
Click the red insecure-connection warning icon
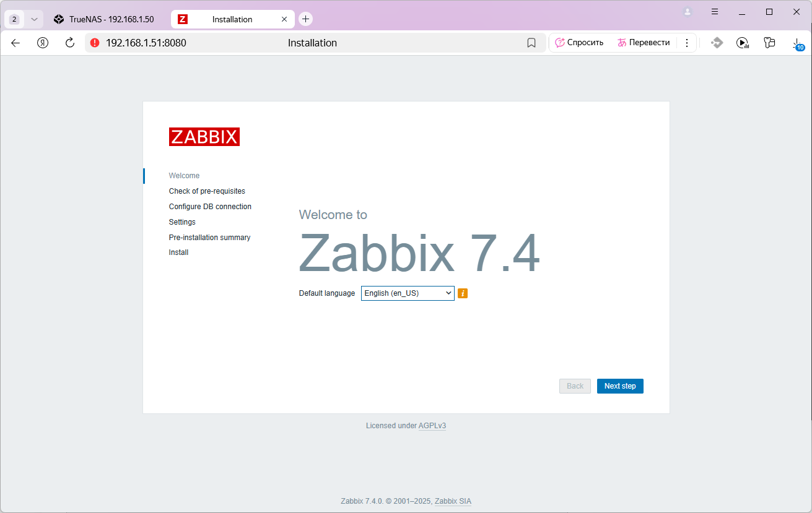pyautogui.click(x=95, y=43)
